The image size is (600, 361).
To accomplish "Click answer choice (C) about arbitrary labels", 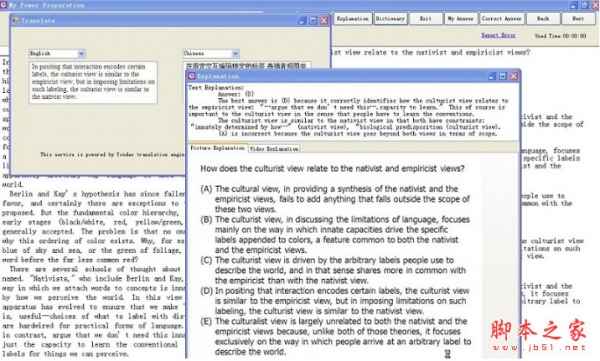I will click(x=333, y=270).
